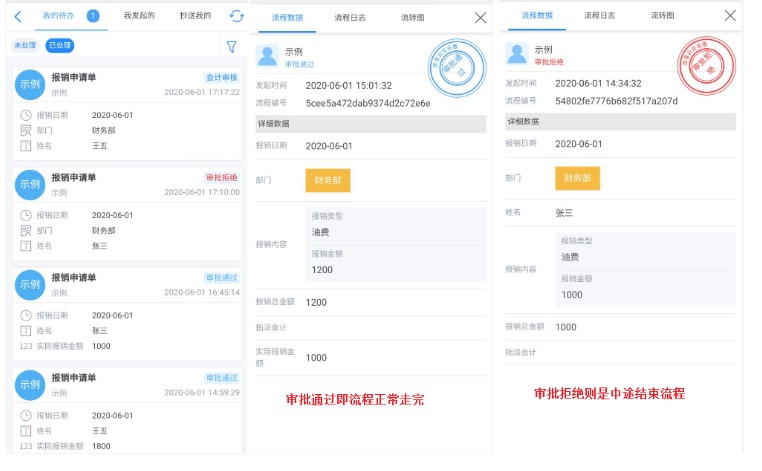Open the request card timestamped 16:45:14
Screen dimensions: 762x471
tap(127, 310)
